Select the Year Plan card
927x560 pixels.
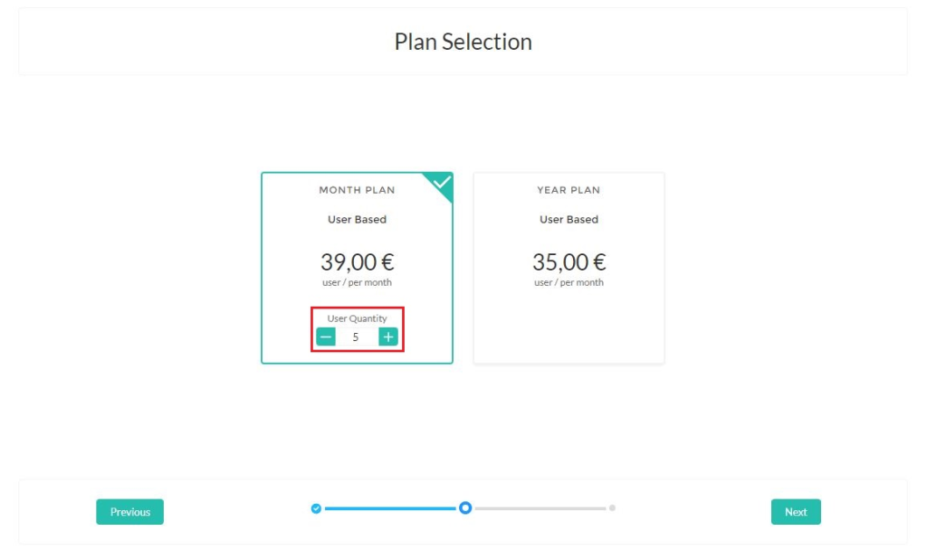tap(569, 268)
